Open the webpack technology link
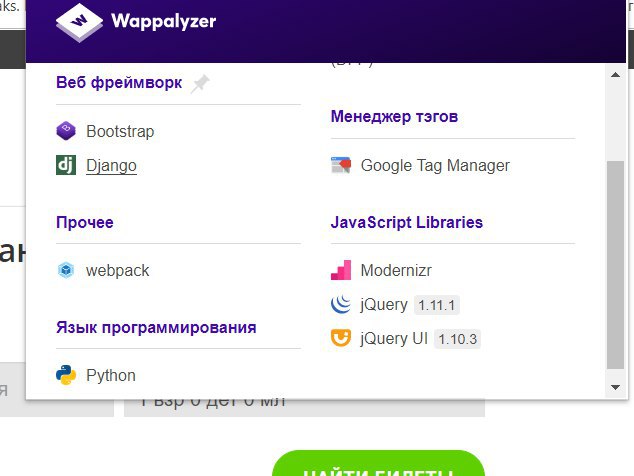 pyautogui.click(x=117, y=271)
